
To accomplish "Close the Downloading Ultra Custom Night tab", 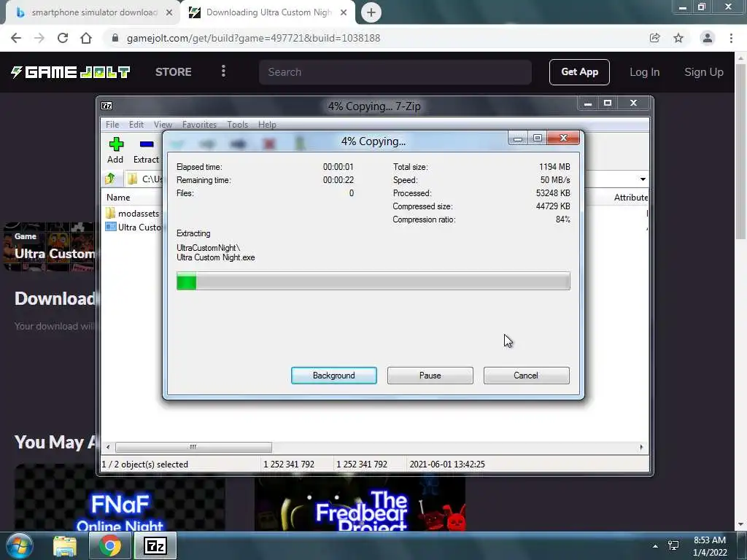I will point(344,12).
